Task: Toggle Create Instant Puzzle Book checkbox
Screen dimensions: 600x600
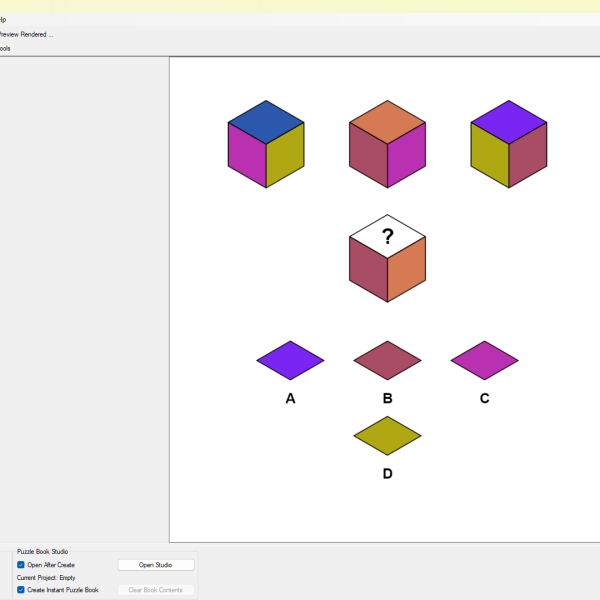Action: [x=21, y=590]
